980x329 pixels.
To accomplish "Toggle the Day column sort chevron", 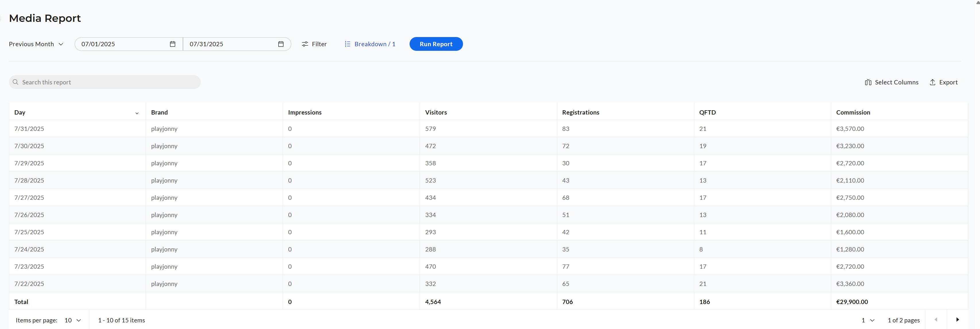I will [137, 113].
